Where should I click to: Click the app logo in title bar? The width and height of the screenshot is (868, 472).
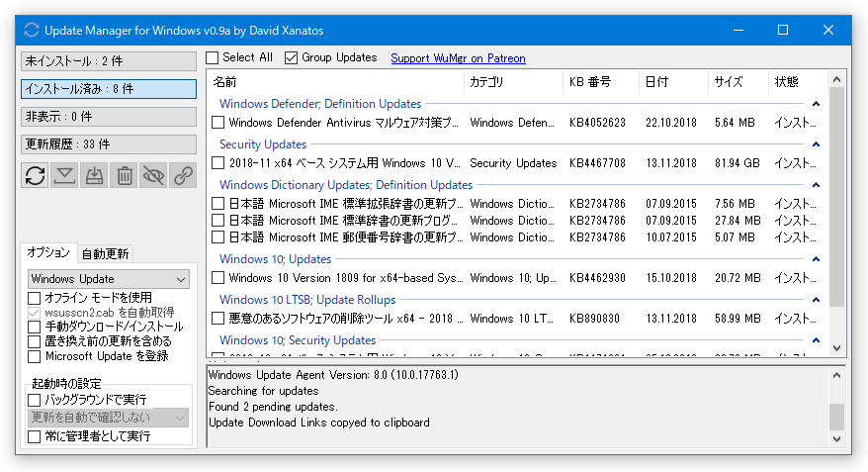point(32,30)
